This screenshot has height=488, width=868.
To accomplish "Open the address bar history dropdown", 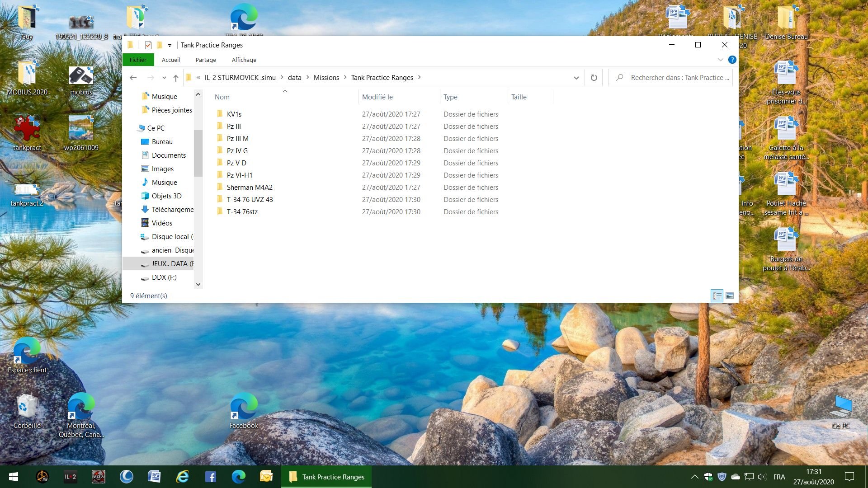I will pos(576,78).
